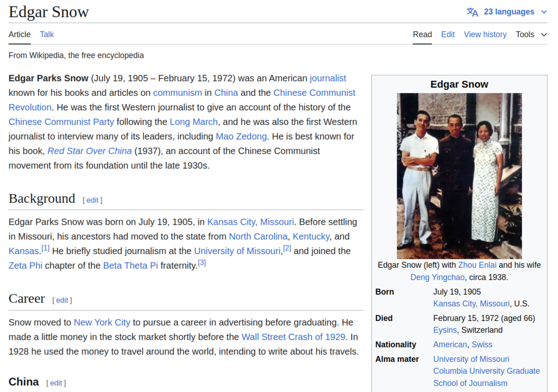Open Red Star Over China link
Viewport: 558px width, 392px height.
(x=90, y=151)
